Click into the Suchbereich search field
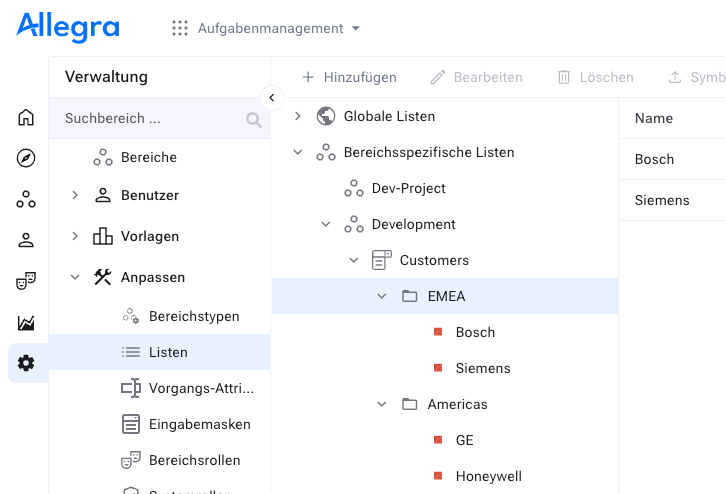 [x=150, y=118]
